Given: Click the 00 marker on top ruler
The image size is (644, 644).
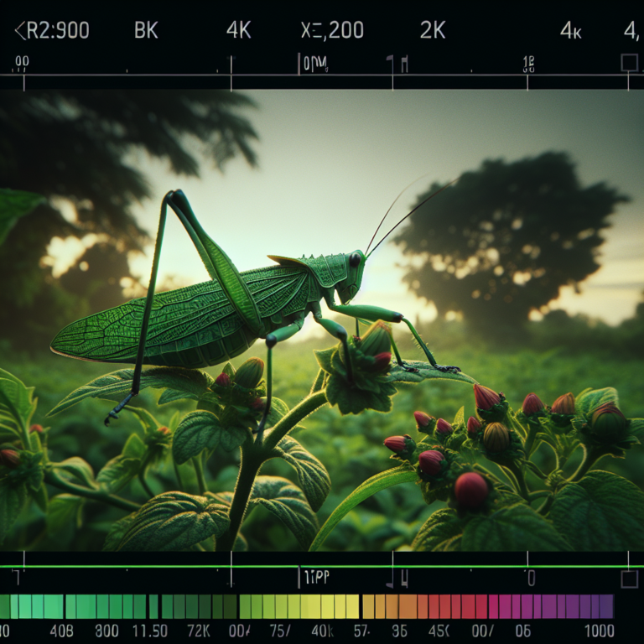Looking at the screenshot, I should coord(22,61).
